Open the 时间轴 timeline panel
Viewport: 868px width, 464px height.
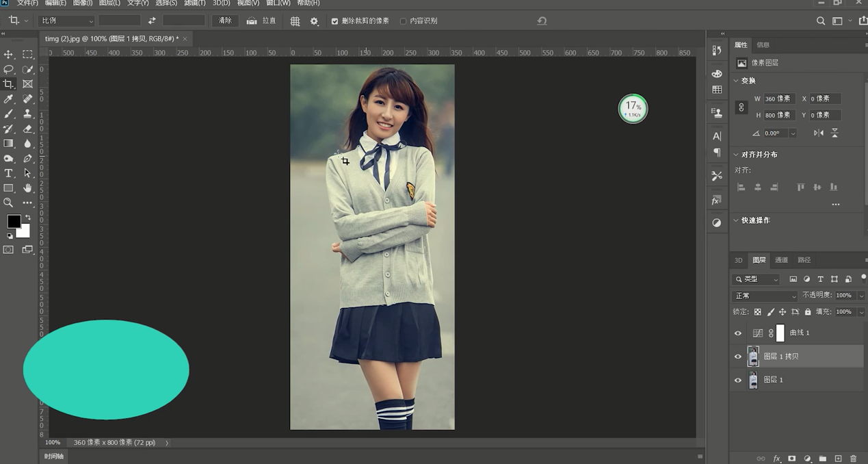[54, 456]
